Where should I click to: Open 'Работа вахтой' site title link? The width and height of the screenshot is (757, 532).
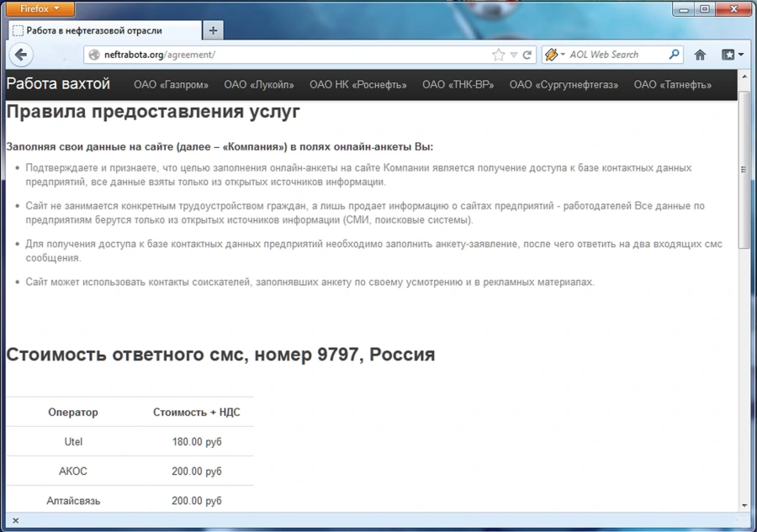click(x=58, y=84)
